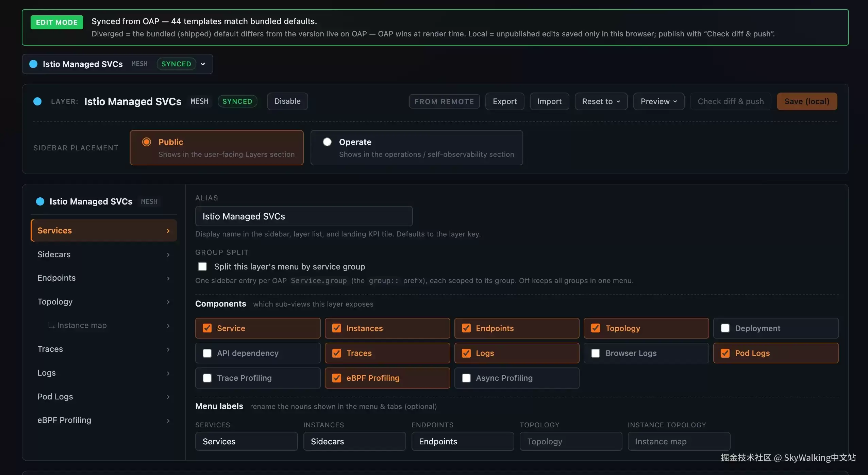The width and height of the screenshot is (868, 475).
Task: Click the Topology menu label field
Action: (571, 441)
